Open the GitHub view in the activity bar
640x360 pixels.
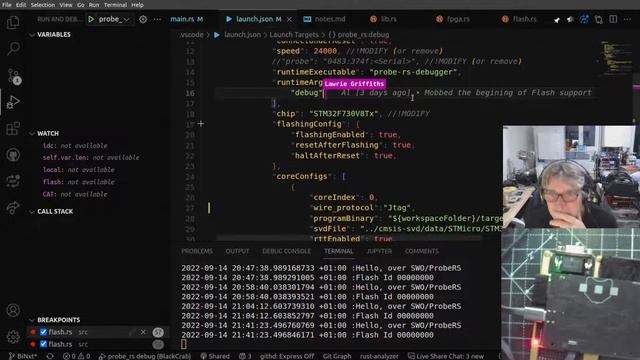13,155
